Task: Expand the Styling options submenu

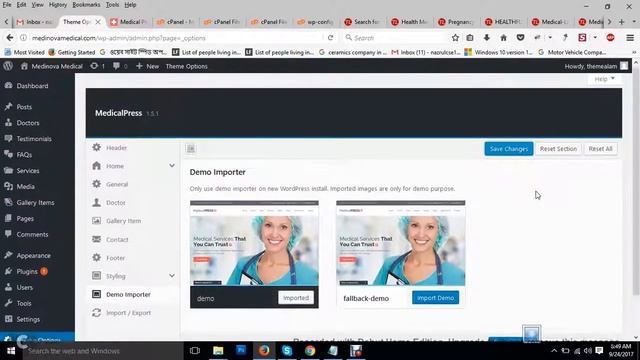Action: pyautogui.click(x=172, y=276)
